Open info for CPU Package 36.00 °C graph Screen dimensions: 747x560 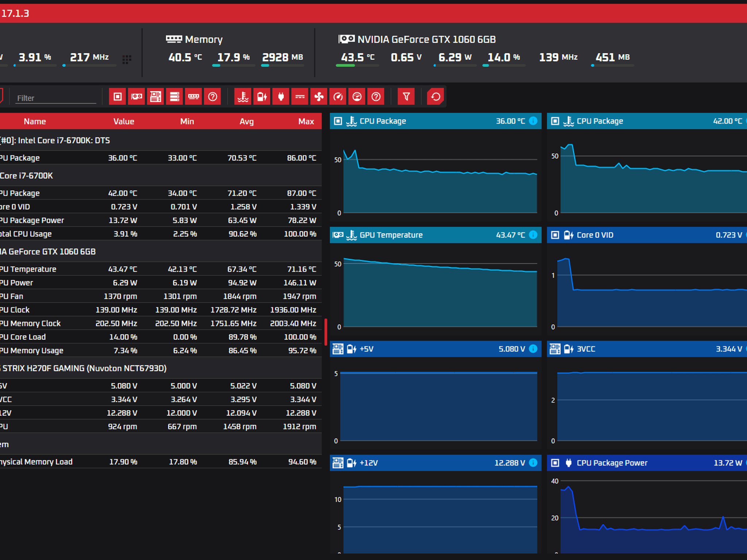point(533,121)
